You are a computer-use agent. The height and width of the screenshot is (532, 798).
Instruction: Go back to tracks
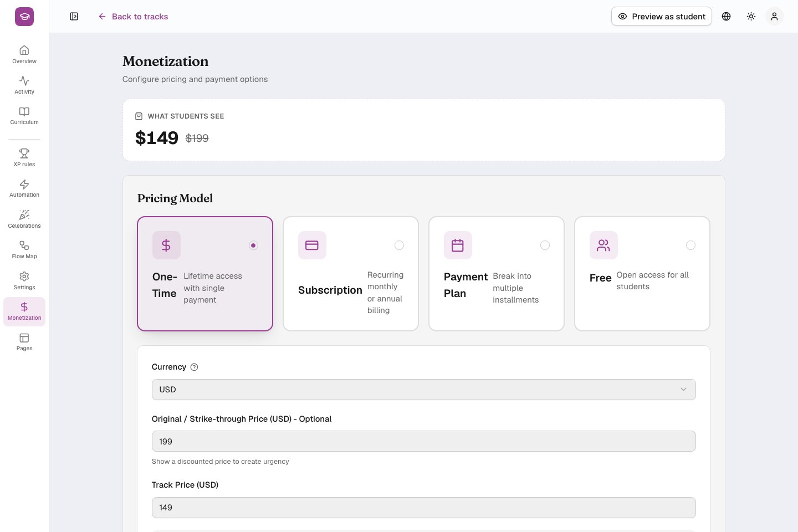133,17
